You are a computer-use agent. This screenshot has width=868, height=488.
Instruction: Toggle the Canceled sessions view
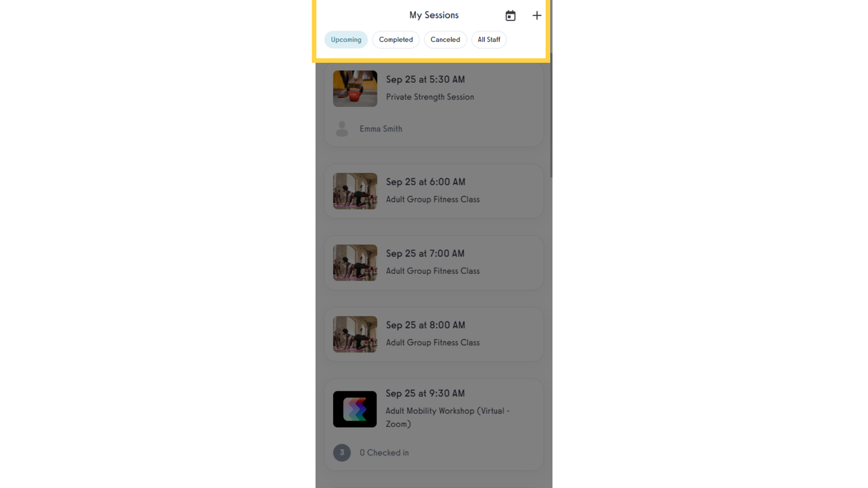pos(445,39)
